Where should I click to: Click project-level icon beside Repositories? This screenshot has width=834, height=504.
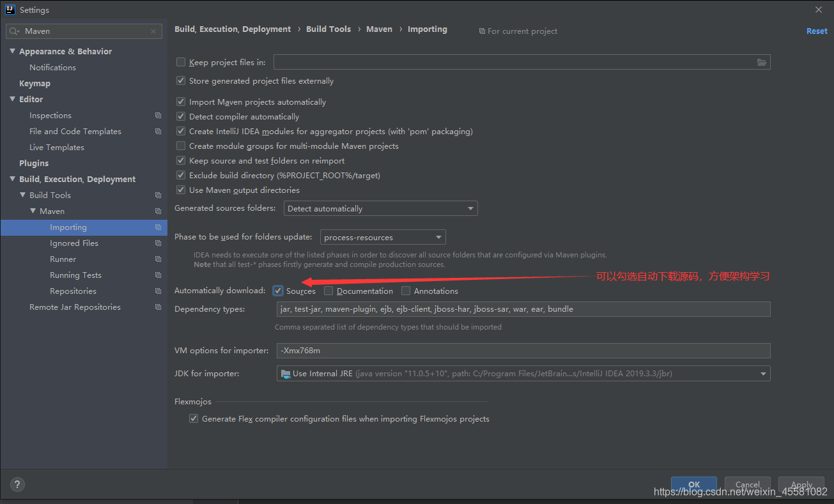[158, 291]
